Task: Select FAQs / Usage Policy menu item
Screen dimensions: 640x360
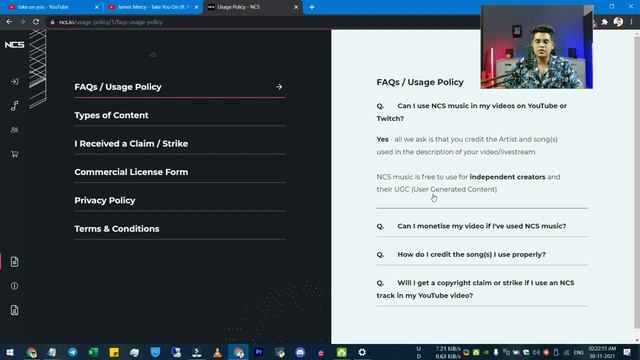Action: coord(180,87)
